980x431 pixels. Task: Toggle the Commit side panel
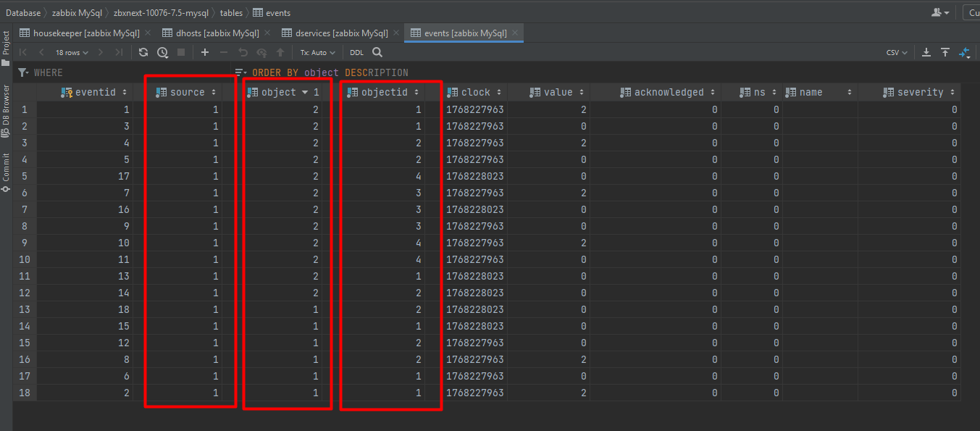[6, 171]
